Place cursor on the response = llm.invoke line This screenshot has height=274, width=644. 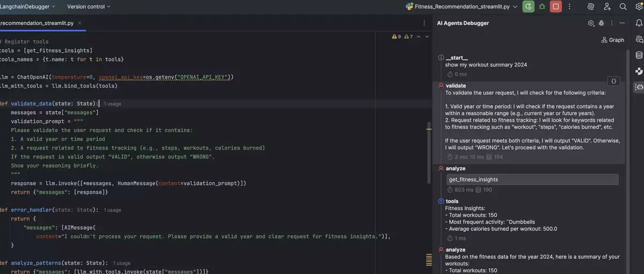tap(128, 183)
